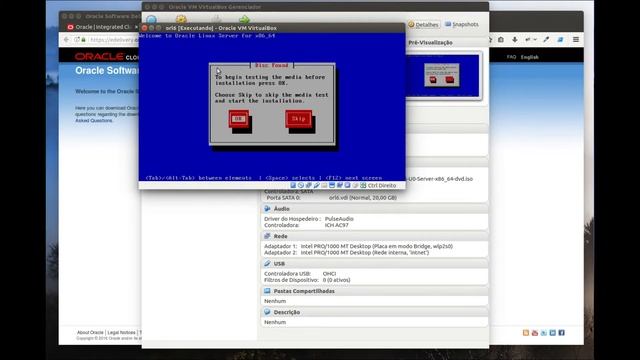Click the grayed Discard arrow icon in VirtualBox Manager
Screen dimensions: 640x360
point(216,19)
